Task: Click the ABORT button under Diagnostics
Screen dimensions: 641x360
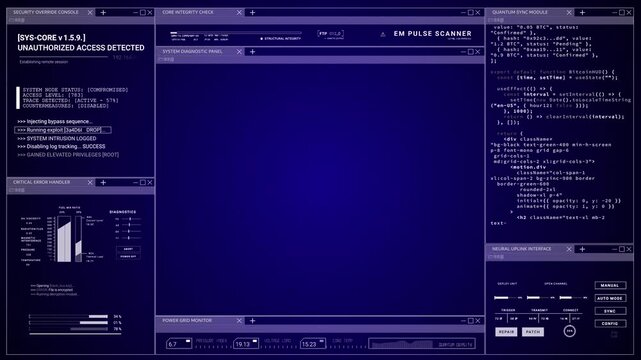Action: tap(128, 249)
